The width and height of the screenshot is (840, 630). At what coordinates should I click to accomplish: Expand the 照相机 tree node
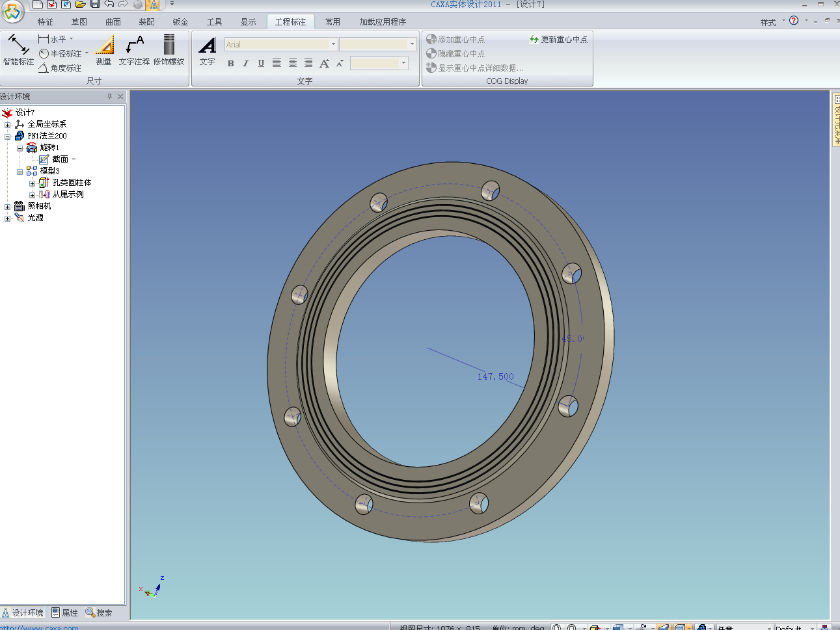(8, 206)
